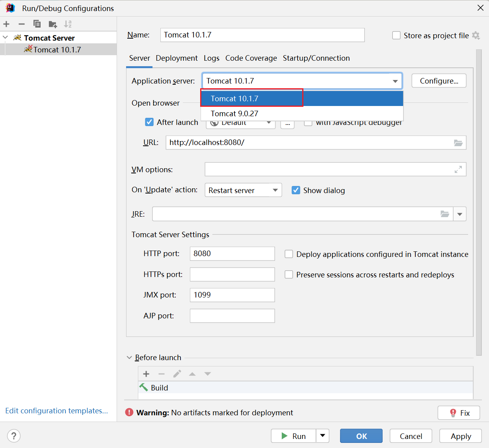The image size is (489, 448).
Task: Click the Run button
Action: [294, 436]
